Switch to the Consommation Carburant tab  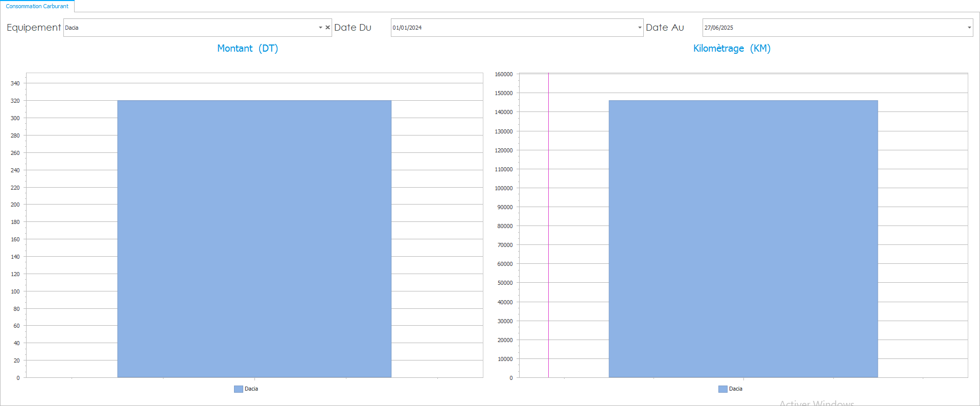click(x=37, y=6)
